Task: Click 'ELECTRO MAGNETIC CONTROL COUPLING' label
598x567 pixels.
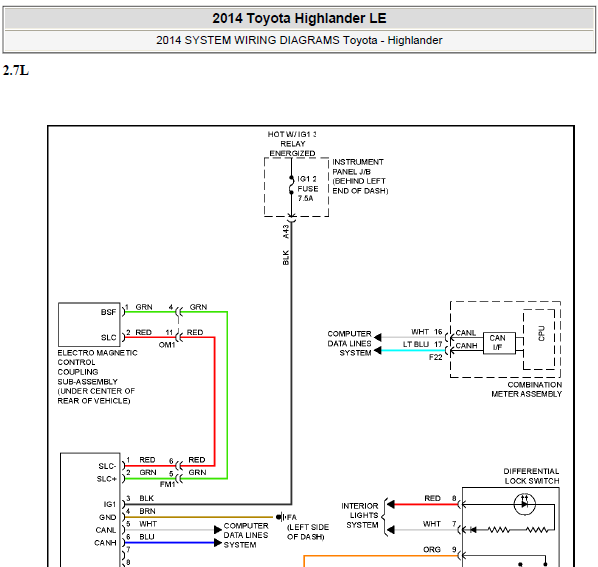Action: click(x=97, y=376)
